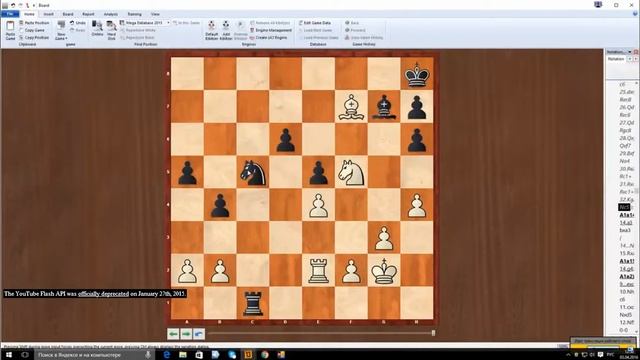The height and width of the screenshot is (360, 640).
Task: Click the highlighted Nc5 move in notation
Action: [x=624, y=207]
